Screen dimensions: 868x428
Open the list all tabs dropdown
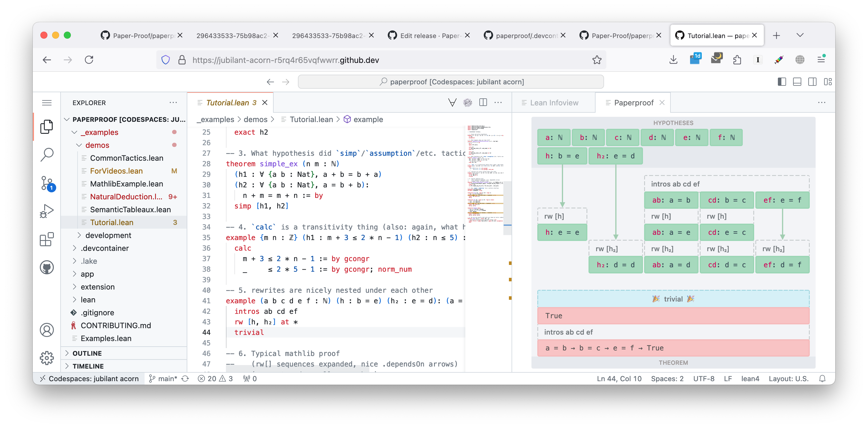click(800, 35)
